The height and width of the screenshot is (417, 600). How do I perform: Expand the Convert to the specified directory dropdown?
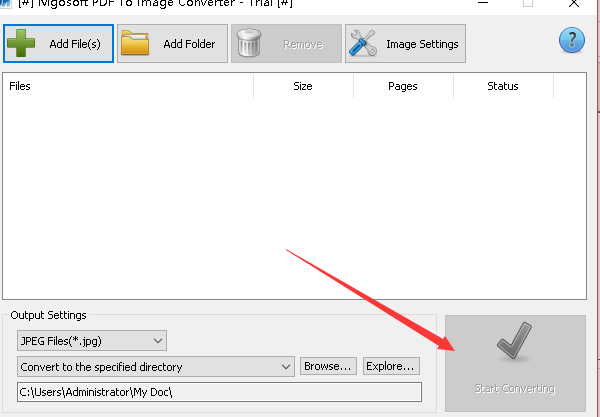tap(156, 367)
